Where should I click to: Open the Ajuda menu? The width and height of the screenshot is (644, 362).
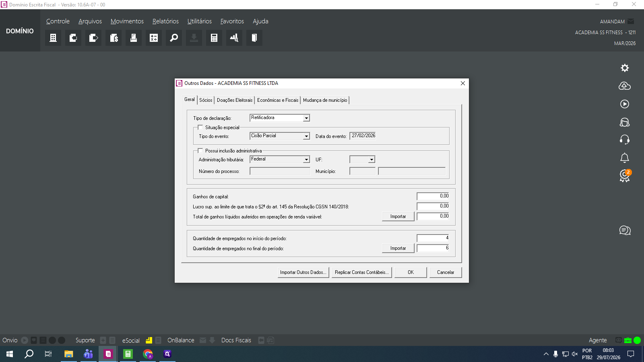260,21
